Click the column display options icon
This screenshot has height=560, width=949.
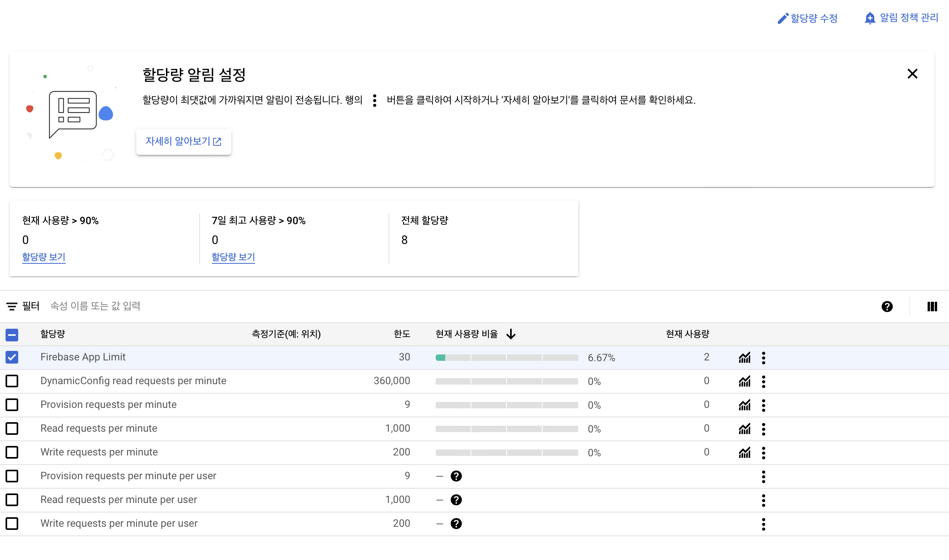click(932, 307)
